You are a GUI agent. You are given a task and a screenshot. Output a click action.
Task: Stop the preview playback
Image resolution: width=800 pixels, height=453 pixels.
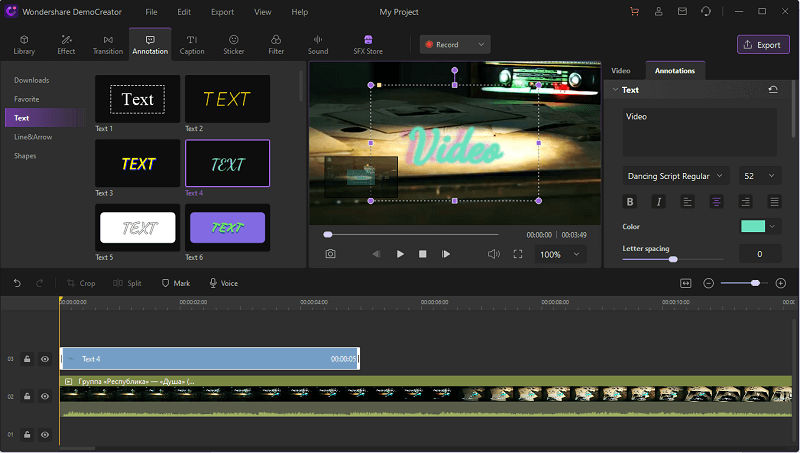point(422,254)
